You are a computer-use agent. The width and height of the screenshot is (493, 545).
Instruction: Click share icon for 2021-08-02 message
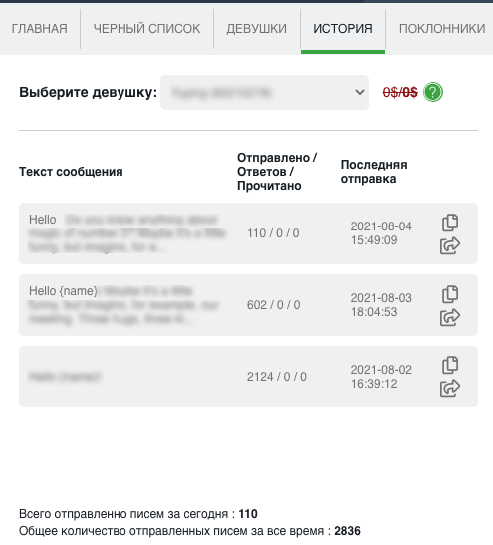pos(450,388)
